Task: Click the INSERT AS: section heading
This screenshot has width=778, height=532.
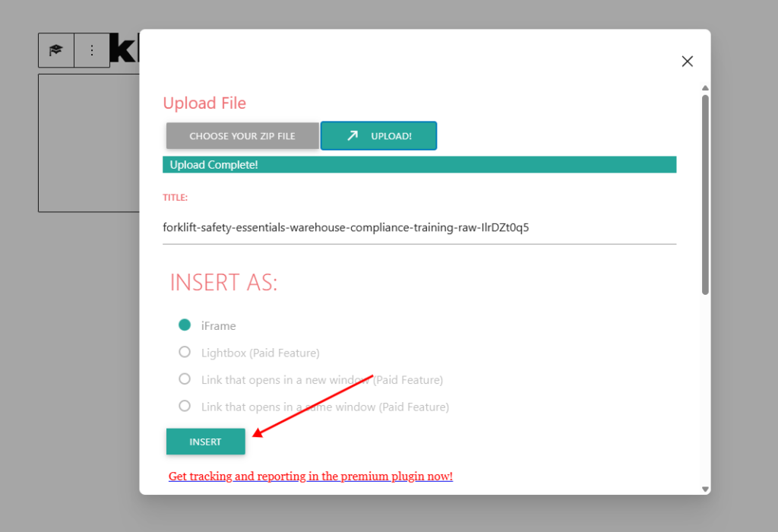Action: [x=223, y=282]
